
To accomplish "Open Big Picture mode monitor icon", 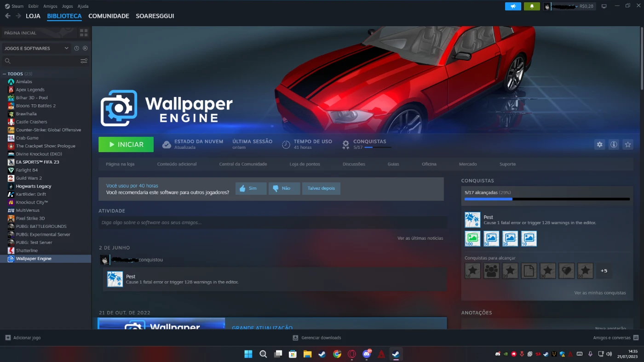I will tap(604, 6).
